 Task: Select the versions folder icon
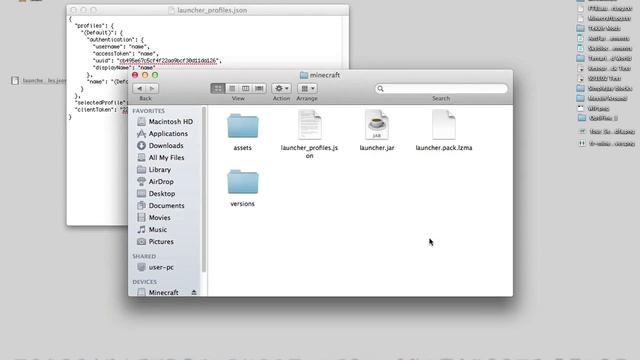point(242,182)
